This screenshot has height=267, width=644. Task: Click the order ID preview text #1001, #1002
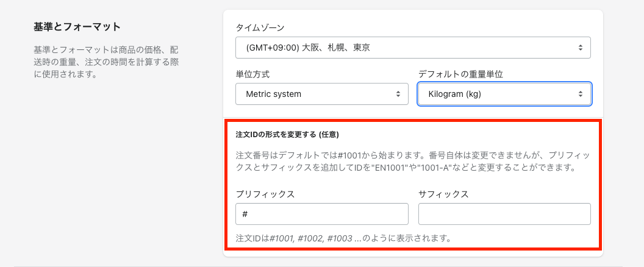point(311,238)
